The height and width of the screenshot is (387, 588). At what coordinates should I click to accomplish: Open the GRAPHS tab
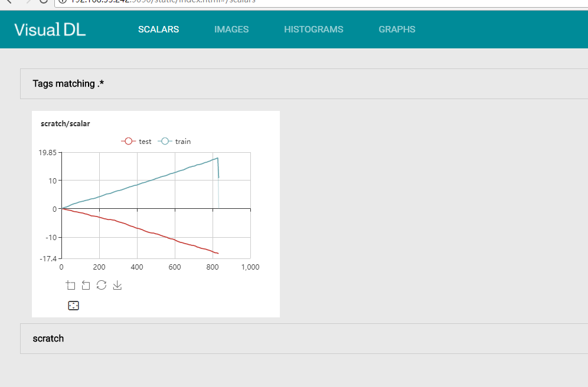click(x=397, y=29)
